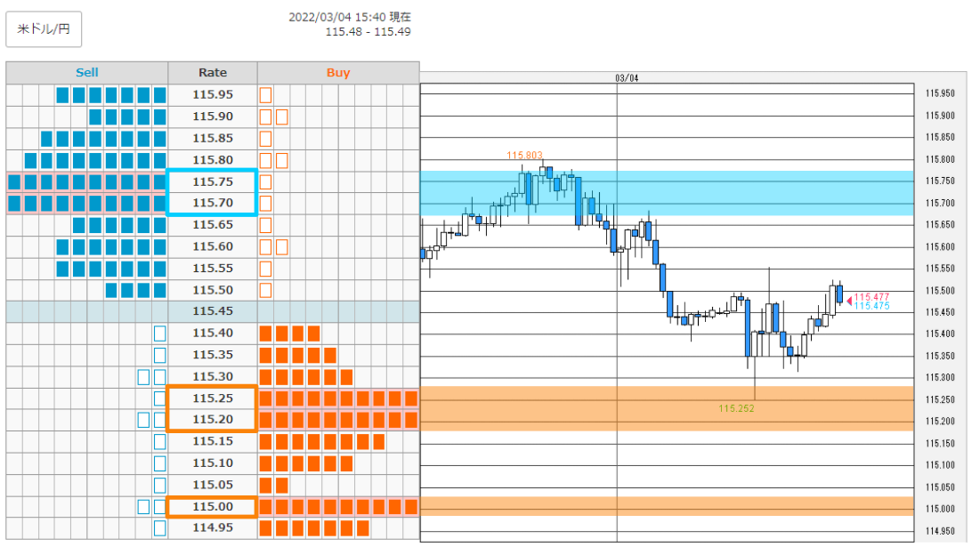Click the orange band at 115.000 on chart
Viewport: 980px width, 547px height.
point(667,506)
